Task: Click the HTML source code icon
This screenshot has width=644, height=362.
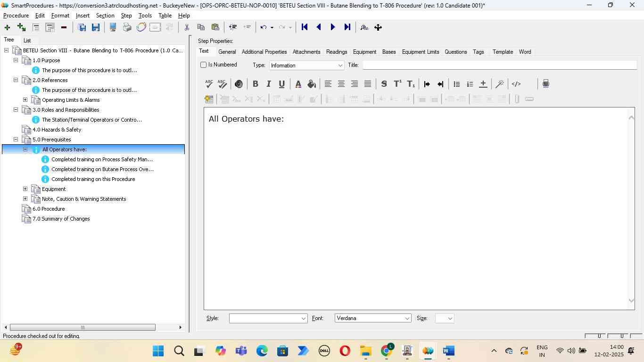Action: tap(516, 84)
